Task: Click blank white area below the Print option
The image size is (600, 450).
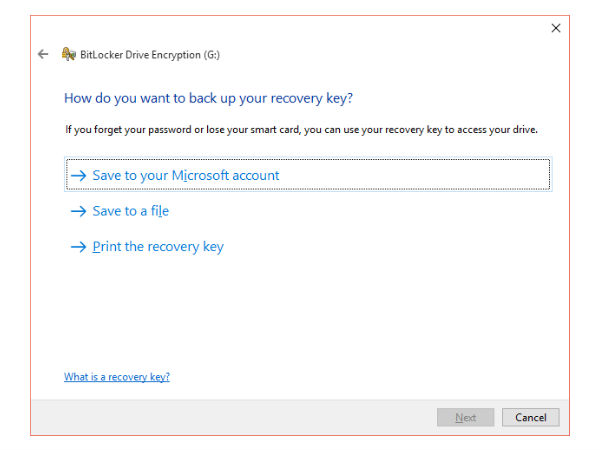Action: pyautogui.click(x=300, y=310)
